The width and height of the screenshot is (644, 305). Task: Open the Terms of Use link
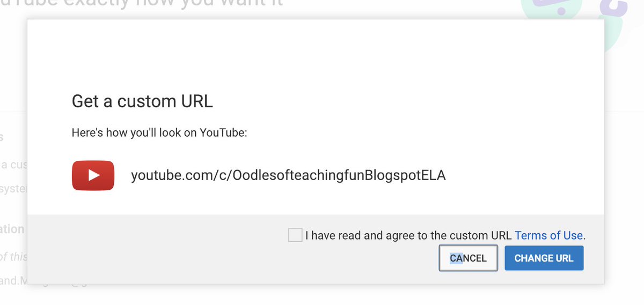pyautogui.click(x=548, y=235)
